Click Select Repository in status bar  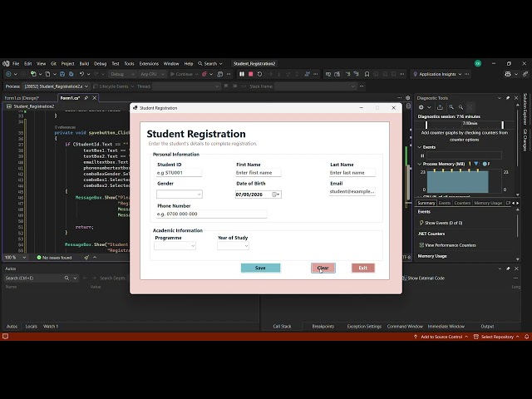[497, 337]
